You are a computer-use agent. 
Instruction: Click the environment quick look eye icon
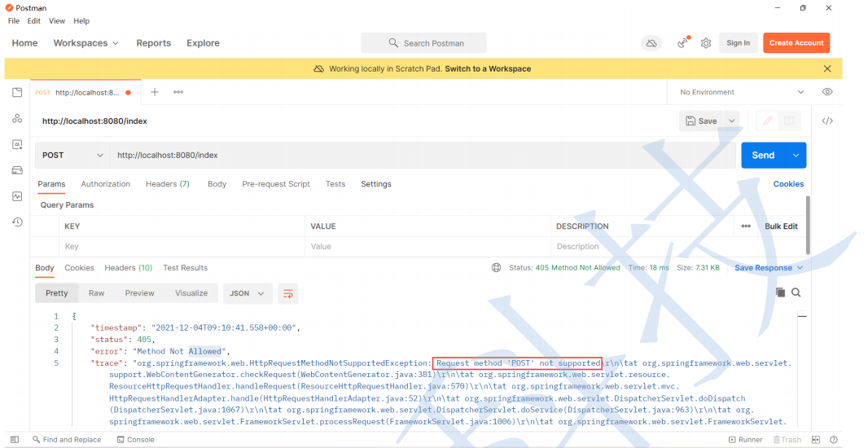[x=827, y=92]
